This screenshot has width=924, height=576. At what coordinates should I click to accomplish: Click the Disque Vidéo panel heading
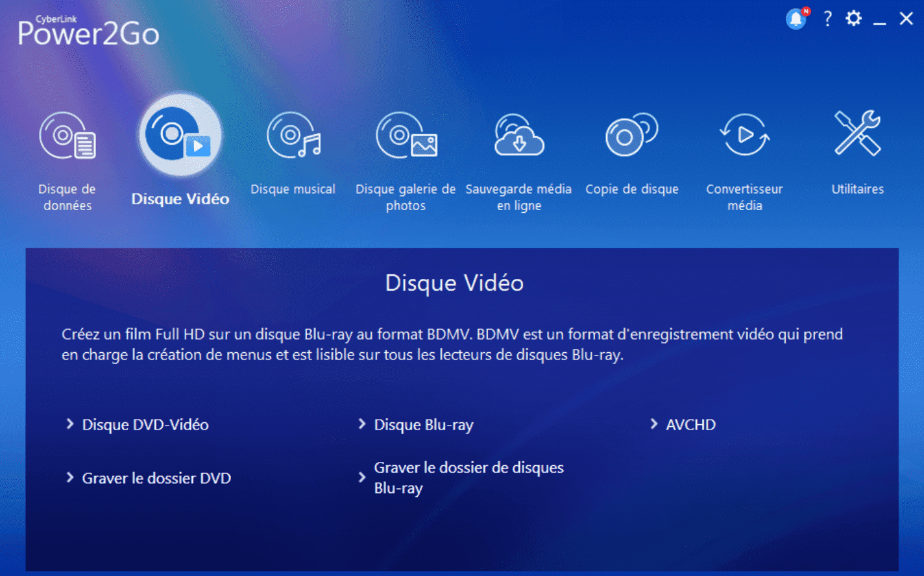click(x=454, y=283)
